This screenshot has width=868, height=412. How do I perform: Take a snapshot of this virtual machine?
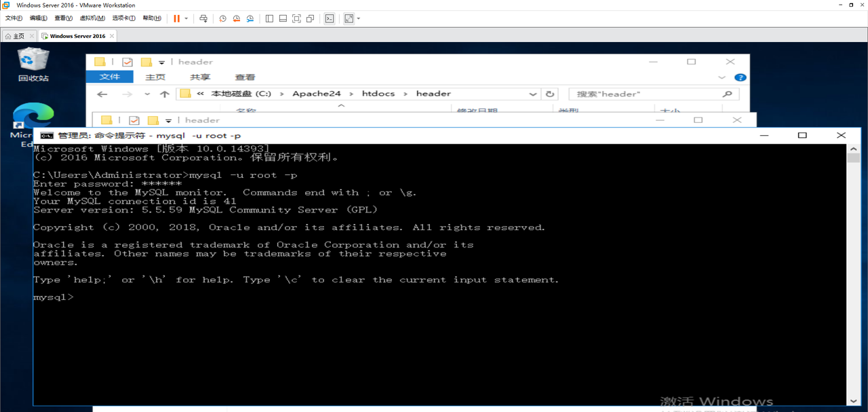222,18
